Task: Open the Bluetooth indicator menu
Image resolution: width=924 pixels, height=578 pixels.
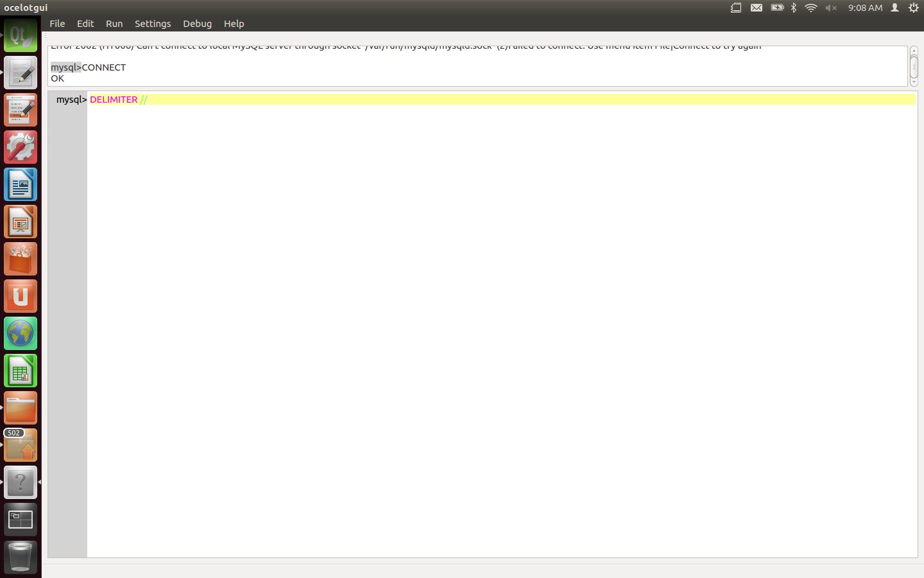Action: pos(794,8)
